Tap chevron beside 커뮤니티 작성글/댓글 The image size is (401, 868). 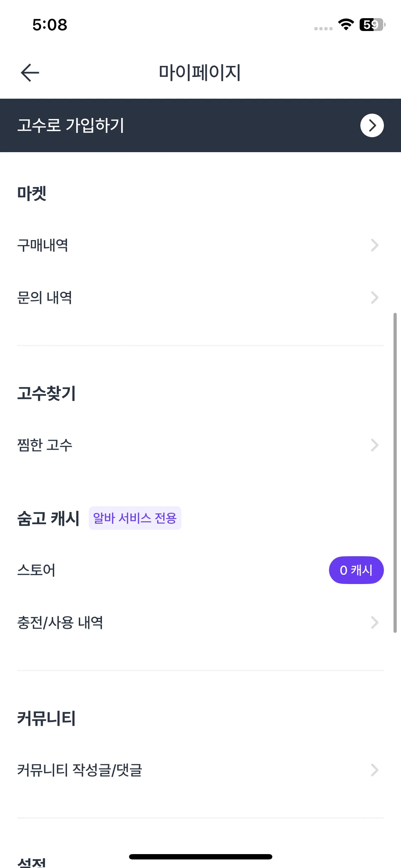point(374,770)
